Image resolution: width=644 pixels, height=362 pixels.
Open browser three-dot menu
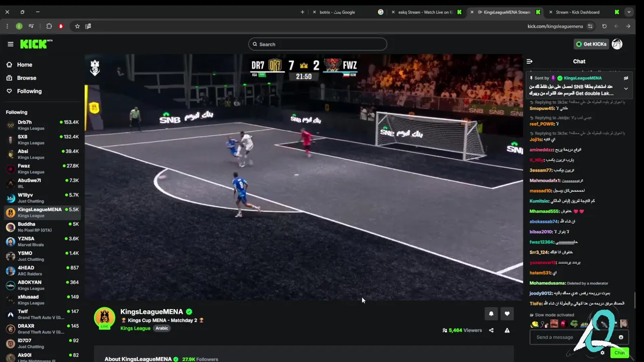tap(7, 26)
